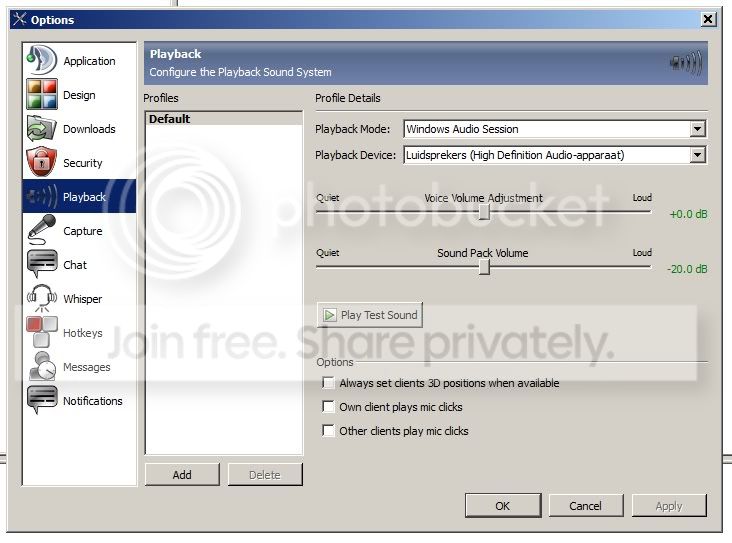Expand the Playback Device dropdown arrow

(x=697, y=155)
